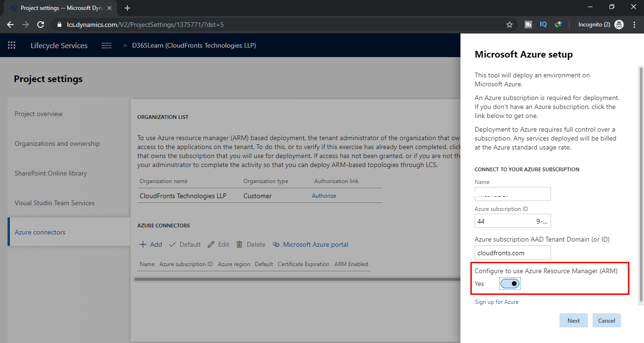Click the Azure region column header

coord(234,264)
